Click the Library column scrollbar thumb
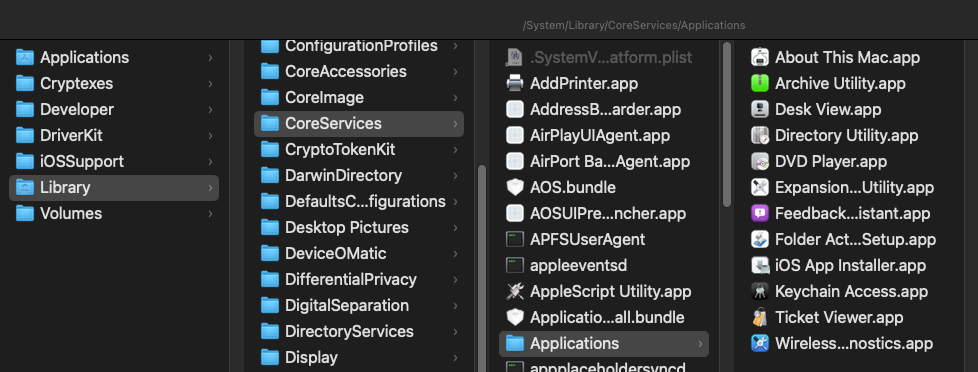This screenshot has height=372, width=978. point(481,268)
